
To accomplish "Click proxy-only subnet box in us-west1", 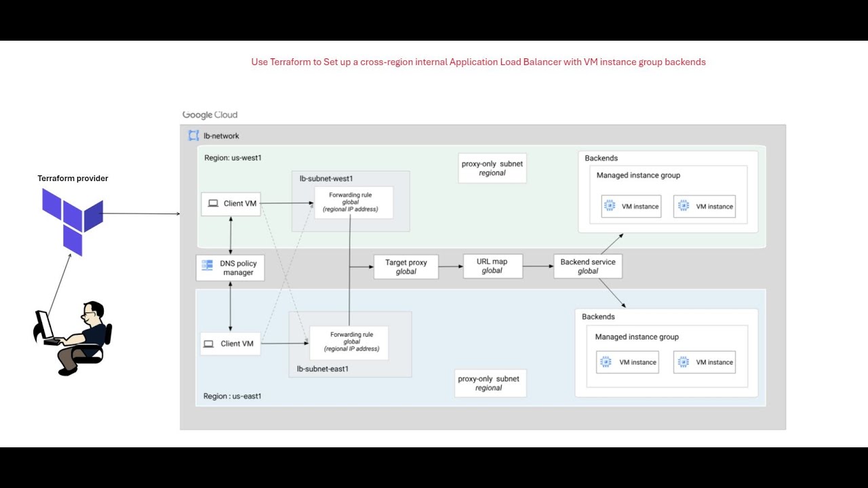I will tap(492, 168).
